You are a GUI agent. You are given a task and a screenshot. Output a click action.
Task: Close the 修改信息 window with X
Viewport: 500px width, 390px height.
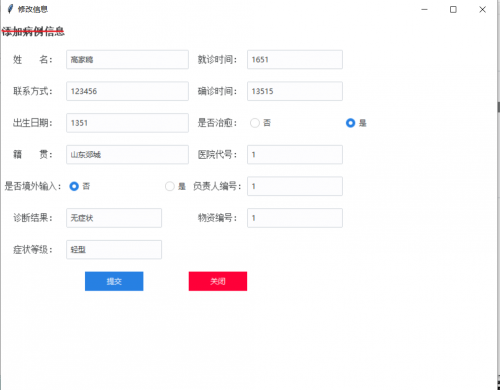(482, 9)
